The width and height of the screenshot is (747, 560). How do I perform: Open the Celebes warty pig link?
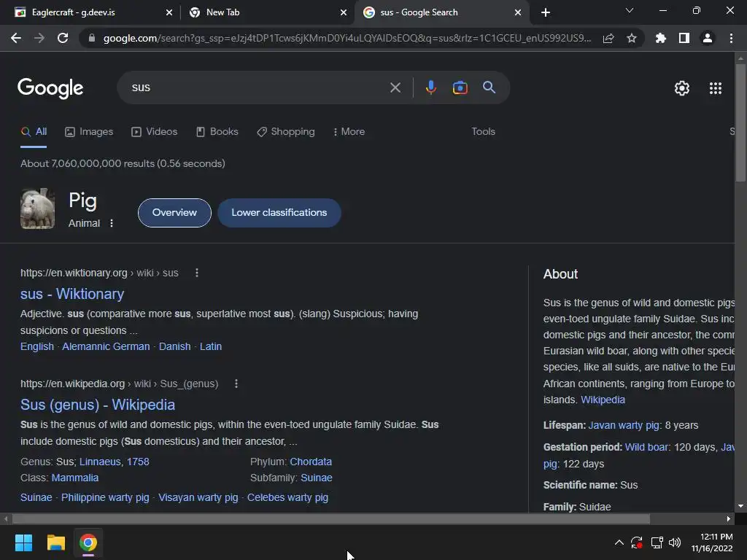point(287,497)
